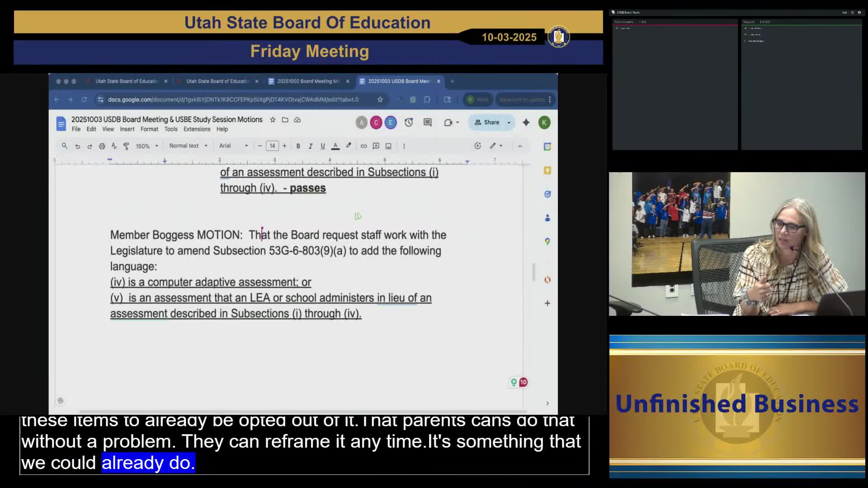Switch to the 20251002 Board Meeting tab

coord(307,81)
